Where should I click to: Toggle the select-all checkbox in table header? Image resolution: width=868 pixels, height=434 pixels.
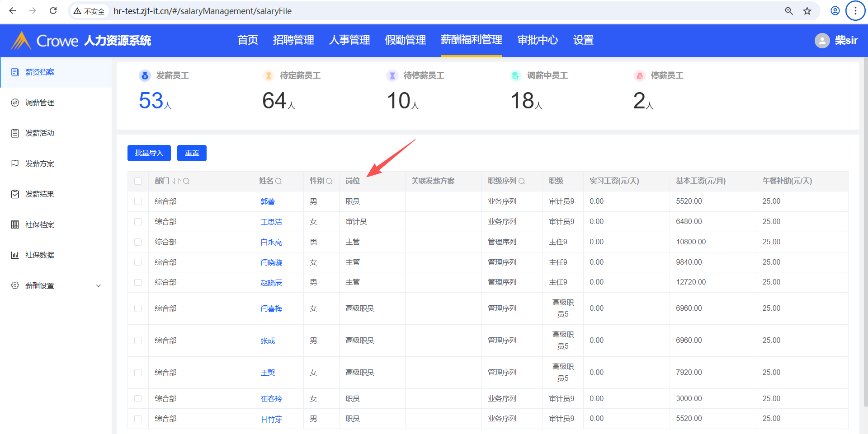point(138,181)
